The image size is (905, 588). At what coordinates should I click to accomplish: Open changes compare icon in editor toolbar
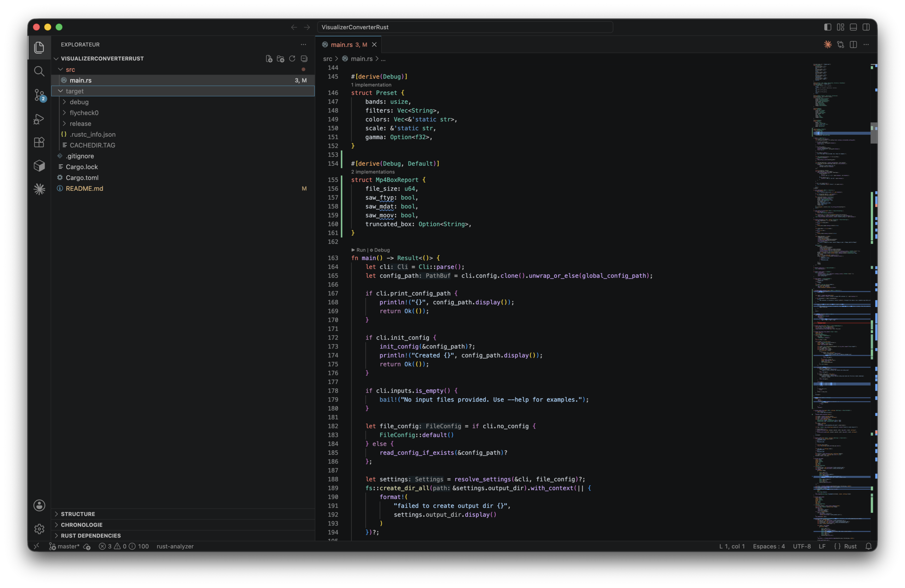(x=840, y=45)
